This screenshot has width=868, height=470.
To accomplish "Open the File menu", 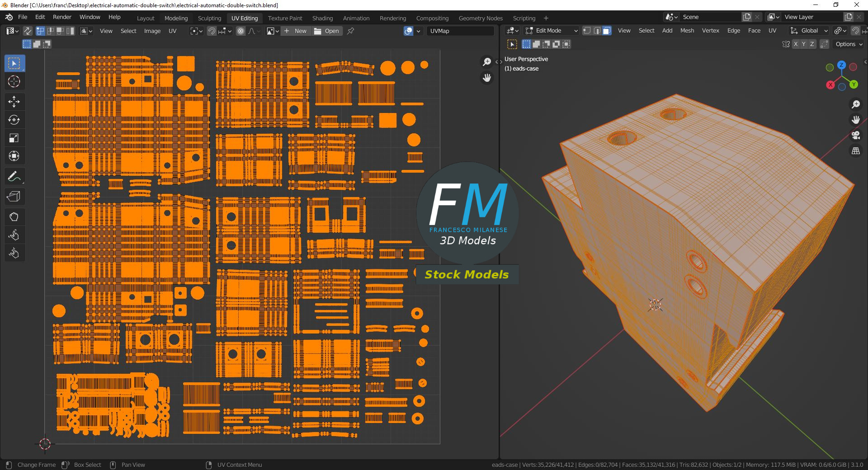I will [23, 17].
